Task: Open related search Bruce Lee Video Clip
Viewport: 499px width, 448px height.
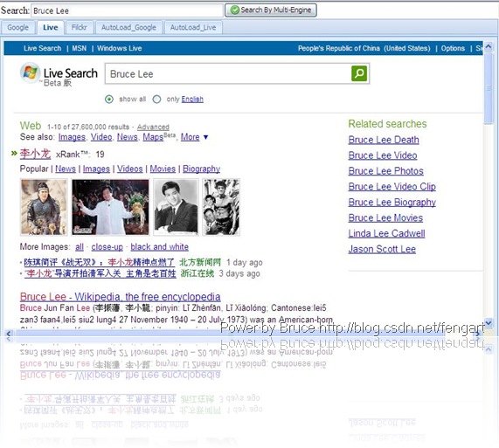Action: tap(392, 187)
